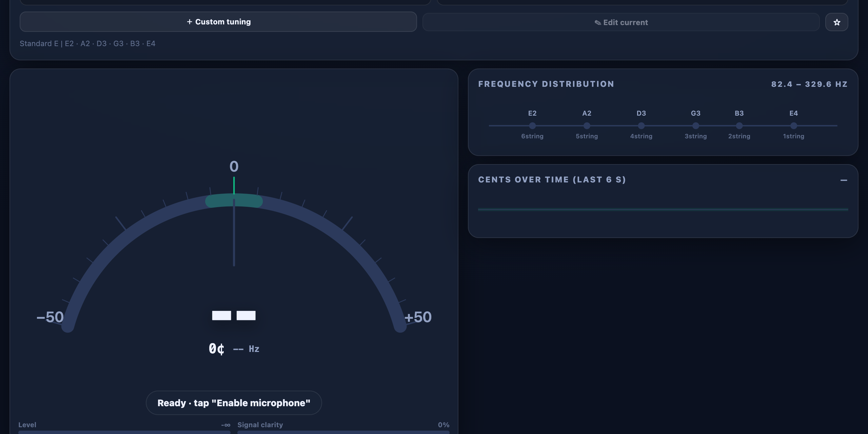This screenshot has height=434, width=868.
Task: Click the Signal clarity meter bar
Action: (343, 432)
